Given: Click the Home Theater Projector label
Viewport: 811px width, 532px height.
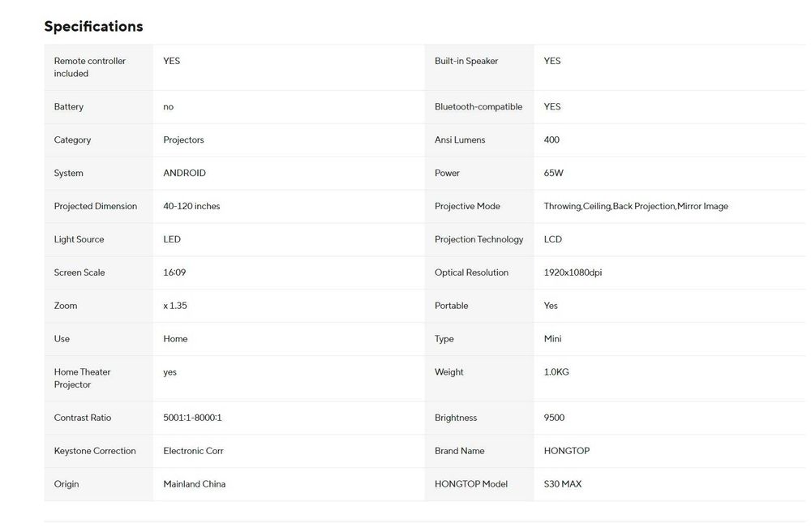Looking at the screenshot, I should tap(82, 378).
